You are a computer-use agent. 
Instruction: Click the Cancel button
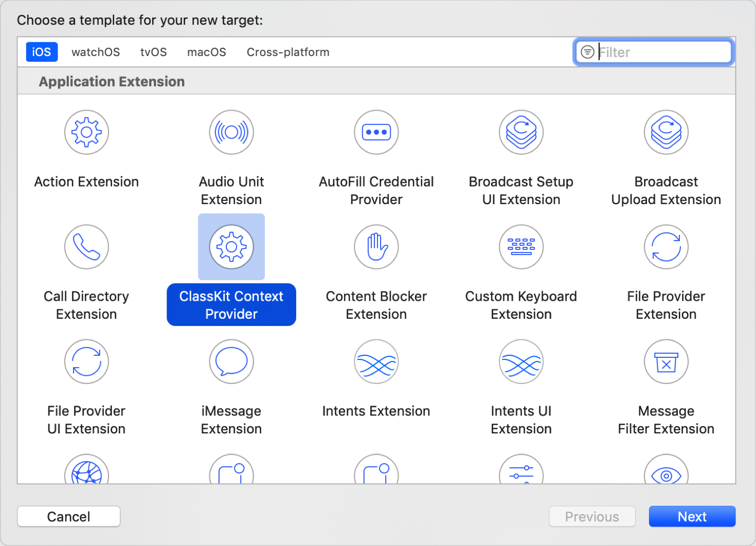[69, 517]
